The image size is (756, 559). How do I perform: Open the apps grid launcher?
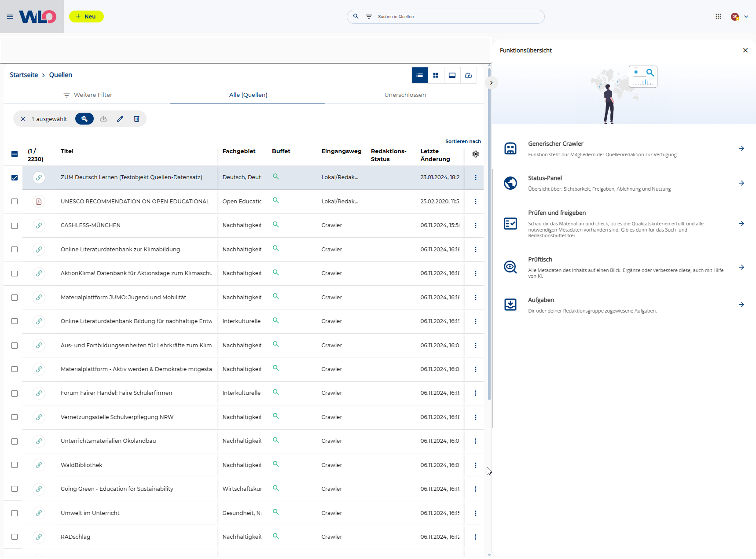click(x=718, y=17)
